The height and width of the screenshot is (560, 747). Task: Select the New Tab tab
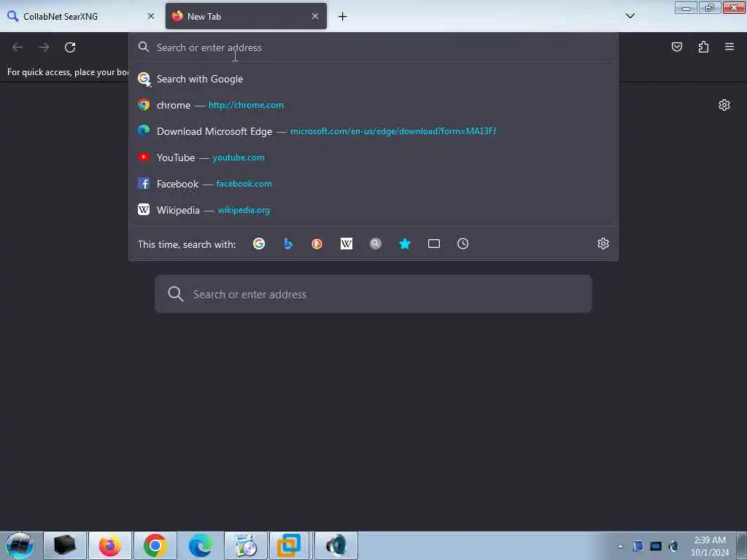[246, 16]
